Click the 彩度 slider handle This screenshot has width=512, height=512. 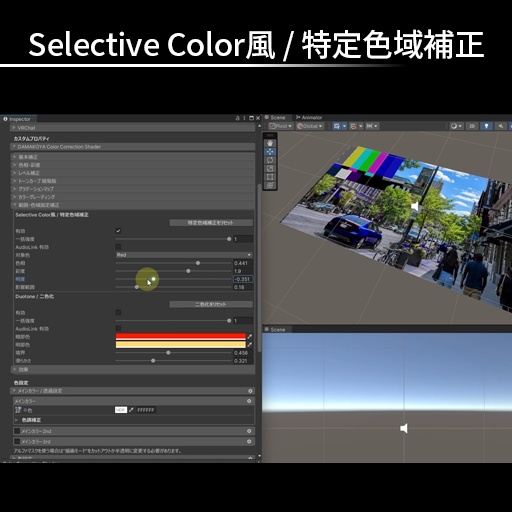point(188,271)
